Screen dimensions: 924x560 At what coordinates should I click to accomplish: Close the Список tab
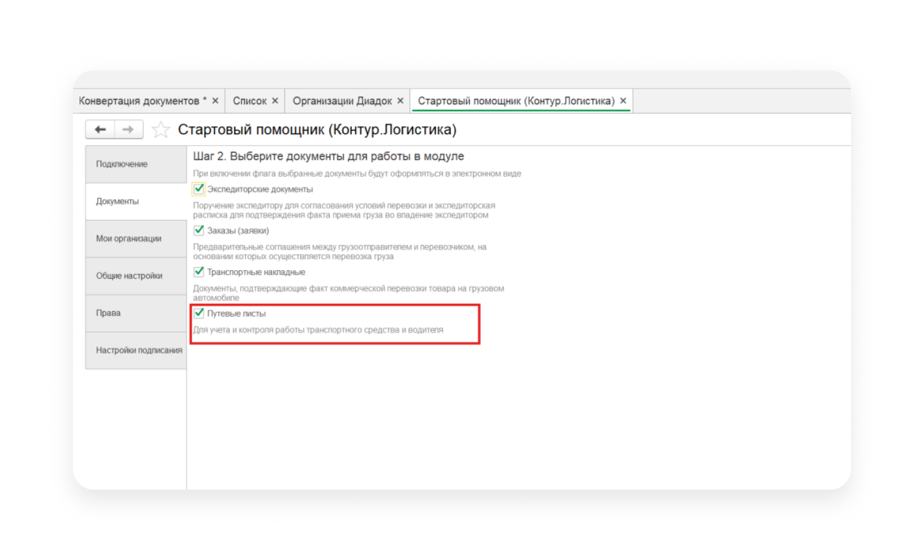click(275, 101)
